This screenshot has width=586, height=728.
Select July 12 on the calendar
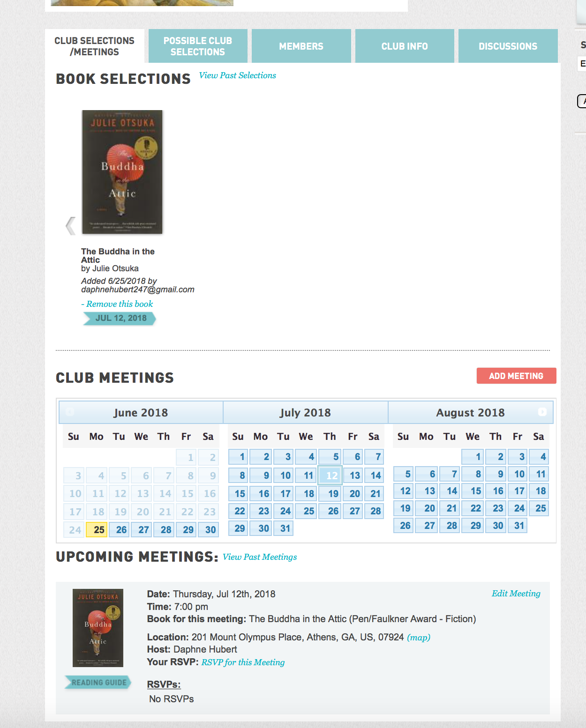(331, 475)
